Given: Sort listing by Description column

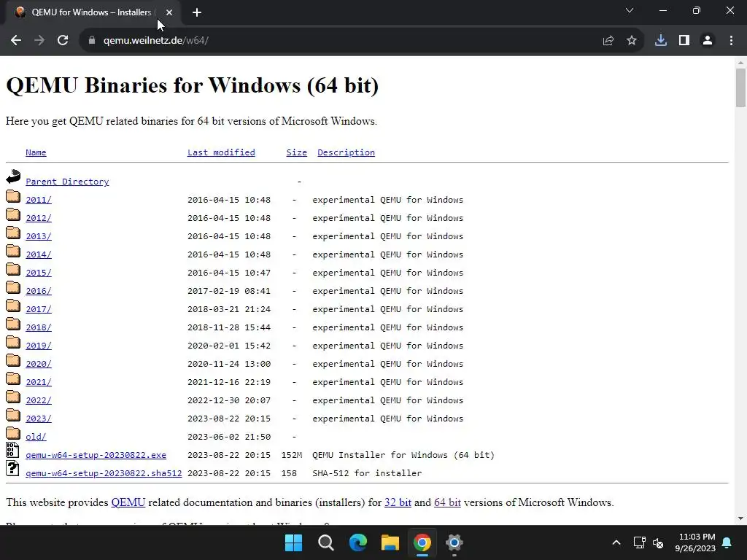Looking at the screenshot, I should click(347, 152).
